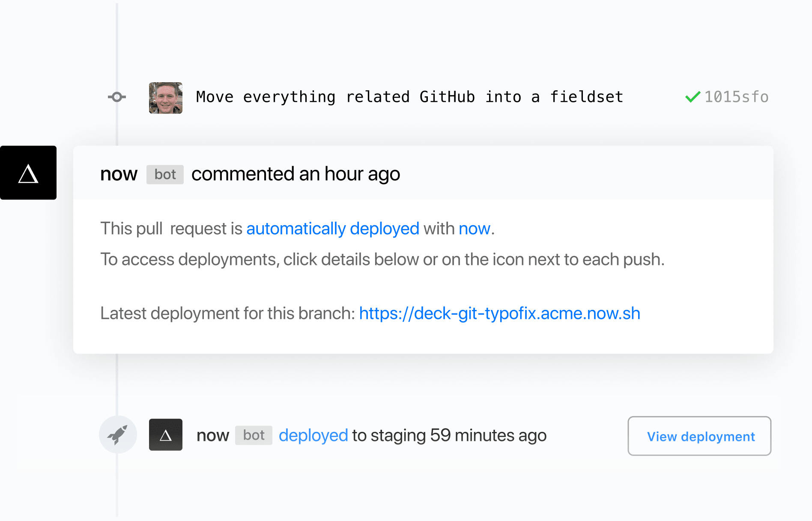Viewport: 812px width, 521px height.
Task: Click the bot badge in comment header
Action: pos(165,175)
